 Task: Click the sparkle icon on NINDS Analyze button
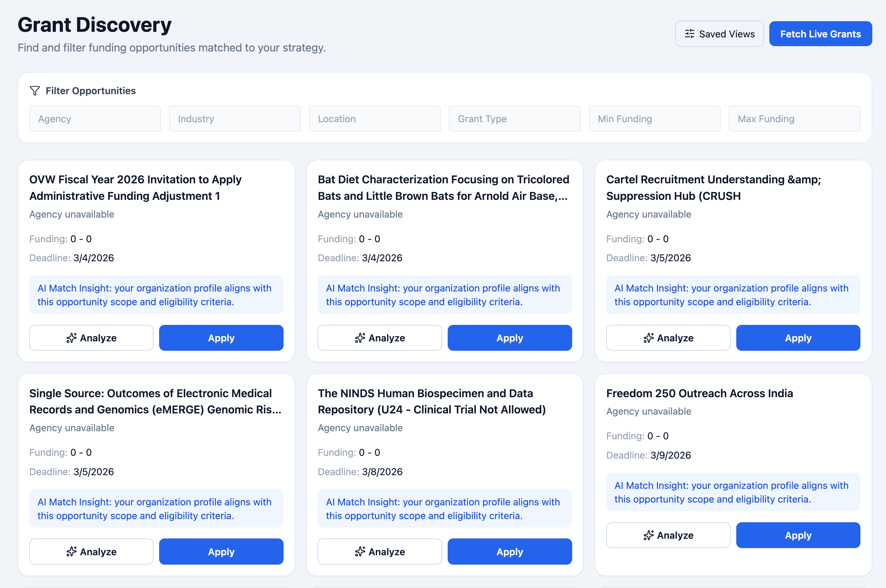[x=360, y=551]
